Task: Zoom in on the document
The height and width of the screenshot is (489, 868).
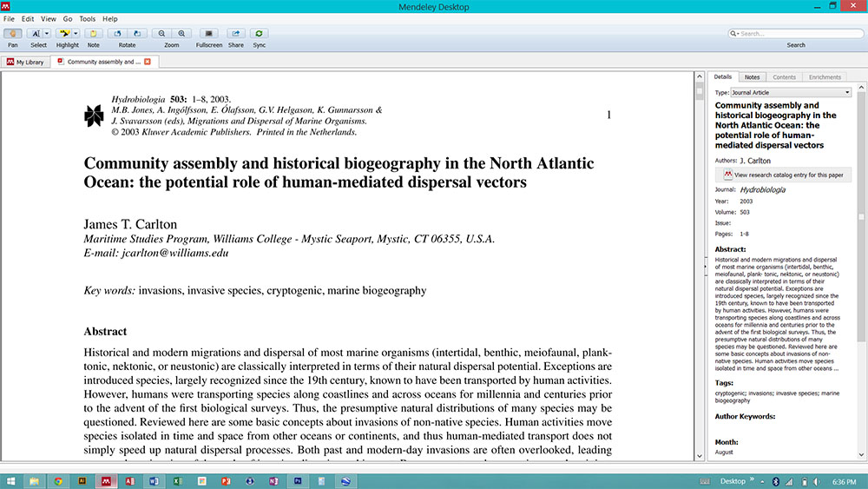Action: pos(181,34)
